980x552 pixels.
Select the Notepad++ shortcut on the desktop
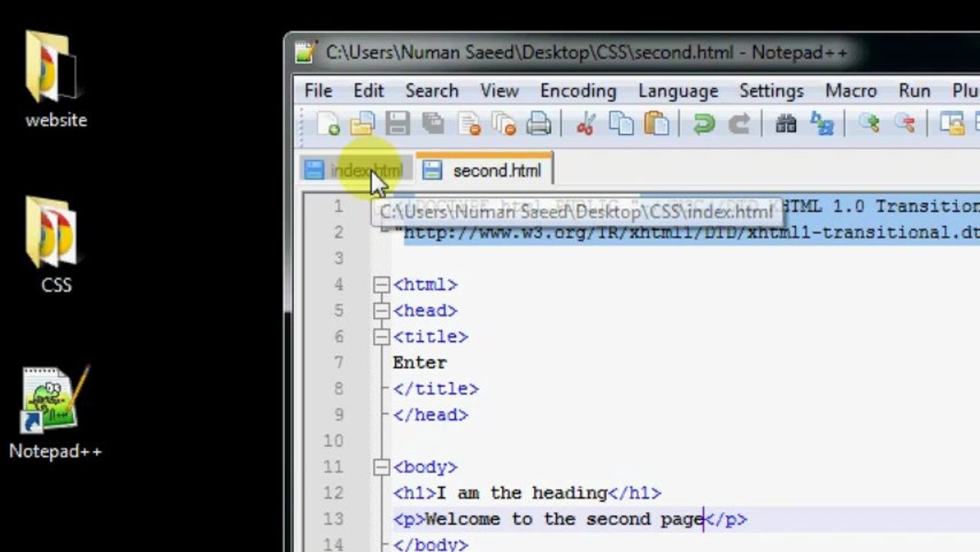pos(56,414)
